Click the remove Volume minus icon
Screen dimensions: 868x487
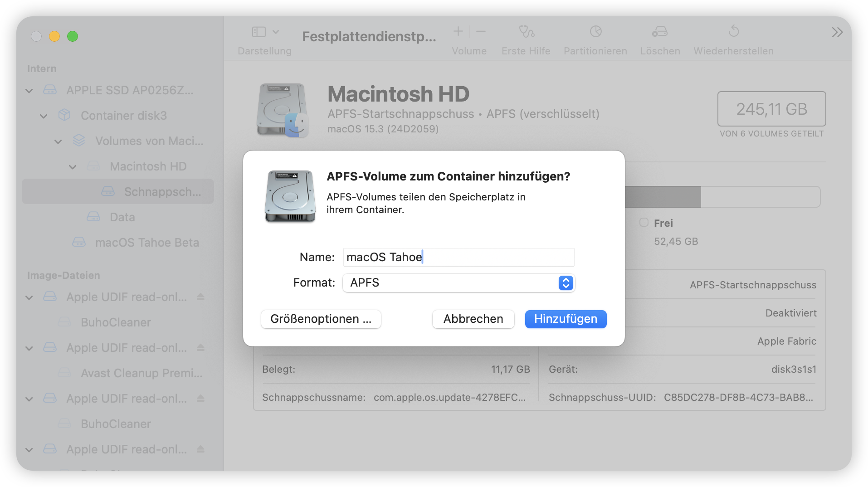coord(481,31)
